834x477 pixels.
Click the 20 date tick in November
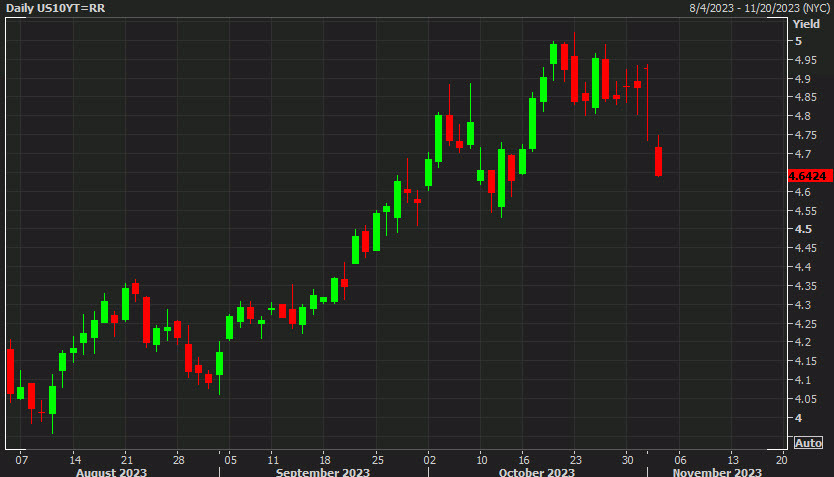click(781, 460)
